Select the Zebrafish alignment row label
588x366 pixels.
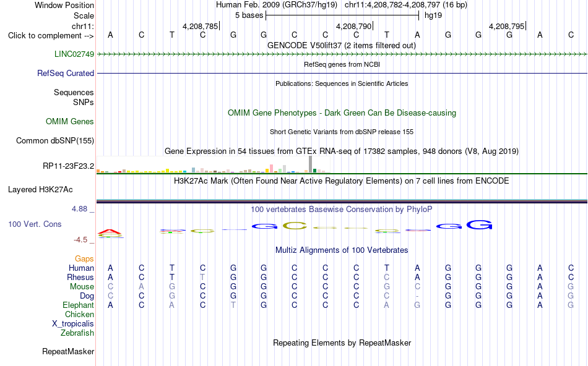coord(77,333)
